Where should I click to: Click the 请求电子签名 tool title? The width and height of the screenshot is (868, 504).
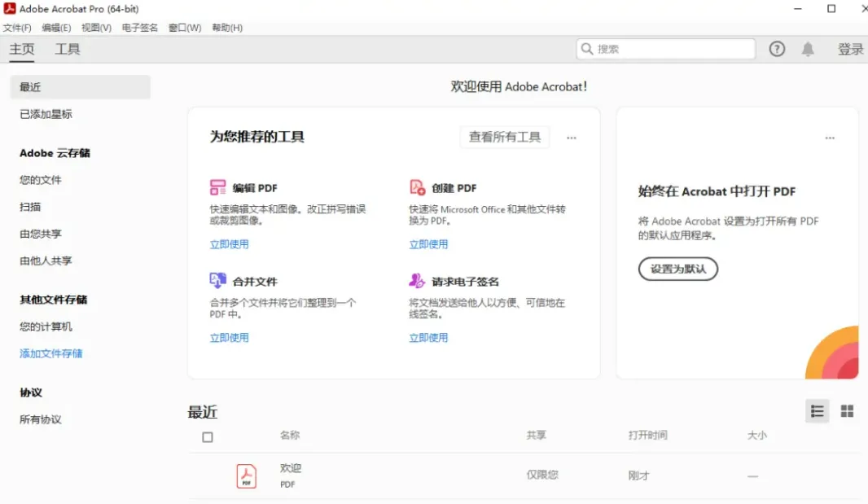click(x=465, y=282)
